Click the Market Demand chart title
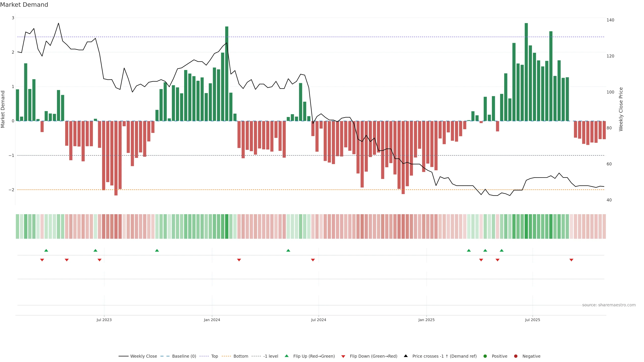The height and width of the screenshot is (362, 644). pos(24,5)
